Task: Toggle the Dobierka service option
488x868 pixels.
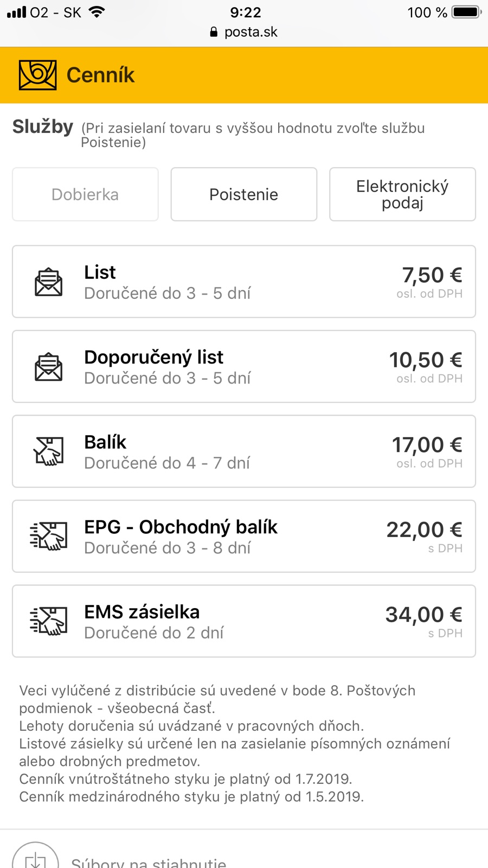Action: point(85,194)
